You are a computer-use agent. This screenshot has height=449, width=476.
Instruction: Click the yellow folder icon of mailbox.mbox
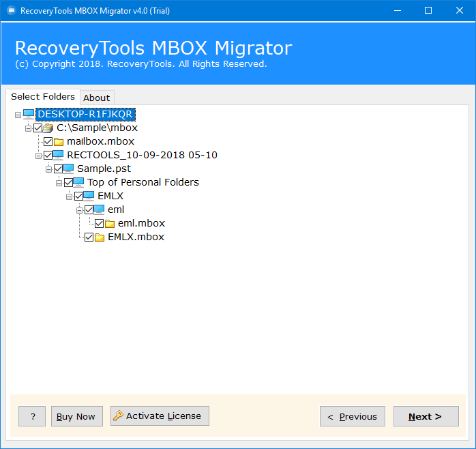point(59,141)
